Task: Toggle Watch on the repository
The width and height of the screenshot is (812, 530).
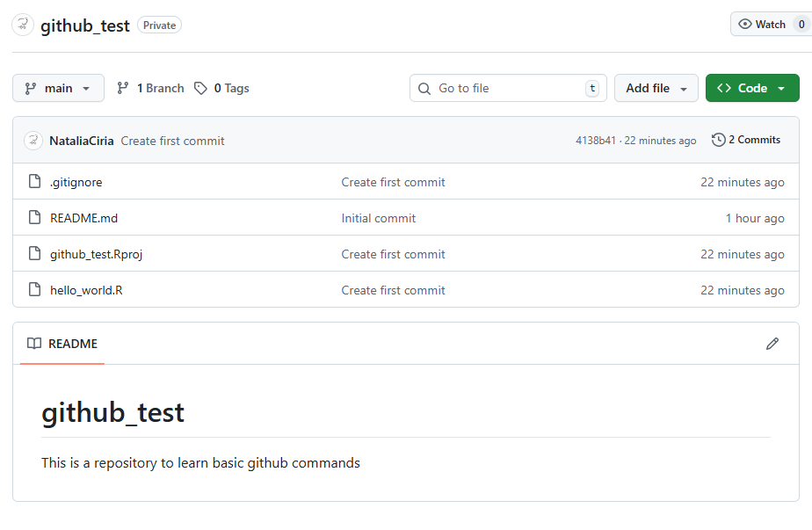Action: pos(762,25)
